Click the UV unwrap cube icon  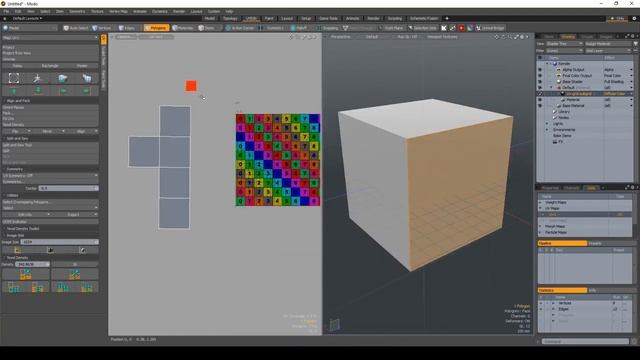tap(62, 78)
